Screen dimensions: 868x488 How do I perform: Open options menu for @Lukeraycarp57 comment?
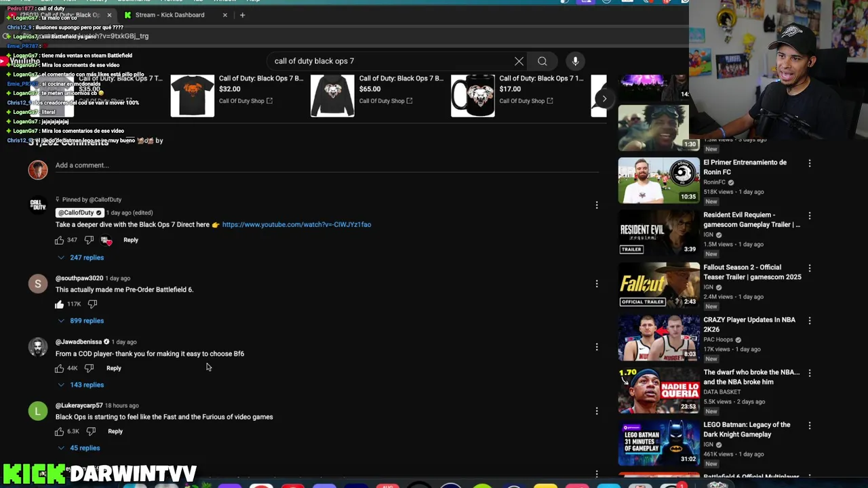(x=597, y=411)
